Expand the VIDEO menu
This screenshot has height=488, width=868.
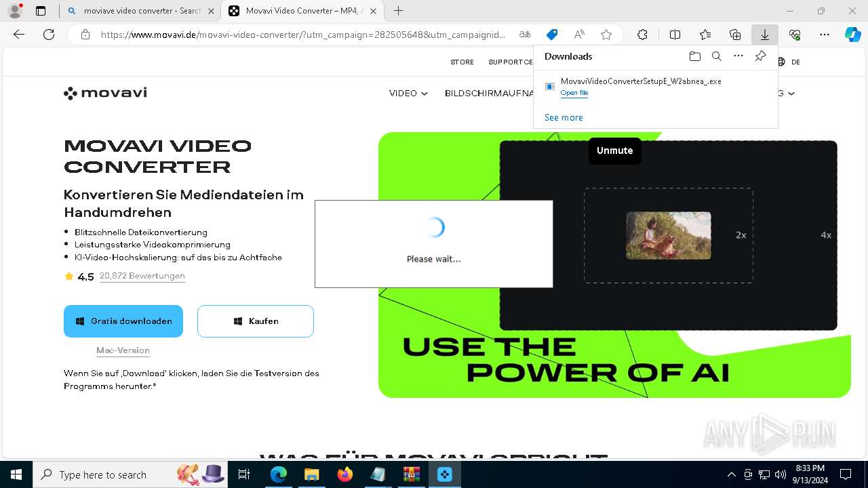point(408,94)
